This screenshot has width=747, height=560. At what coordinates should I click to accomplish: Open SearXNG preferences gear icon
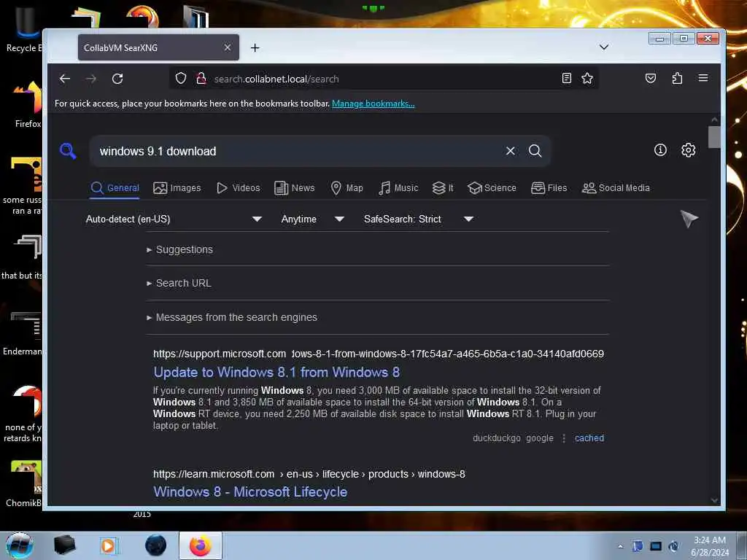coord(688,150)
